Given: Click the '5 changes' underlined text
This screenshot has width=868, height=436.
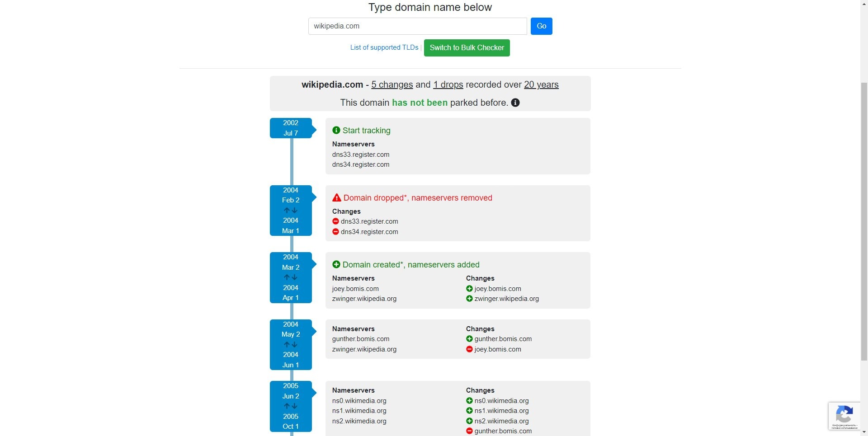Looking at the screenshot, I should [392, 84].
